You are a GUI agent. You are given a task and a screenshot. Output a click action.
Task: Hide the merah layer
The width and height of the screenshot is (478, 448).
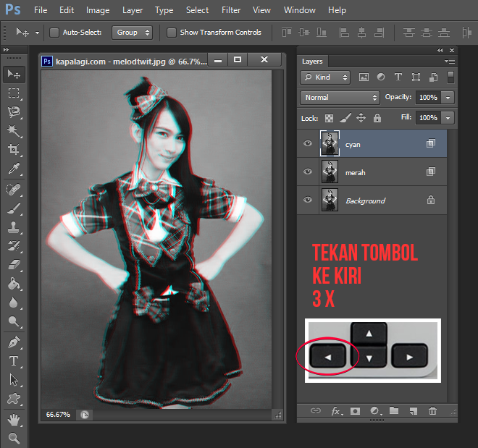coord(308,172)
